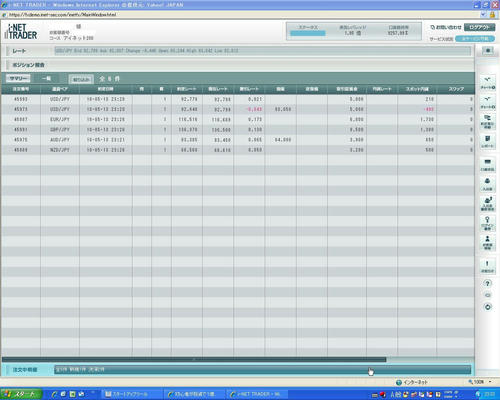Collapse the ポジション照会 section header
The image size is (500, 400).
pos(29,65)
